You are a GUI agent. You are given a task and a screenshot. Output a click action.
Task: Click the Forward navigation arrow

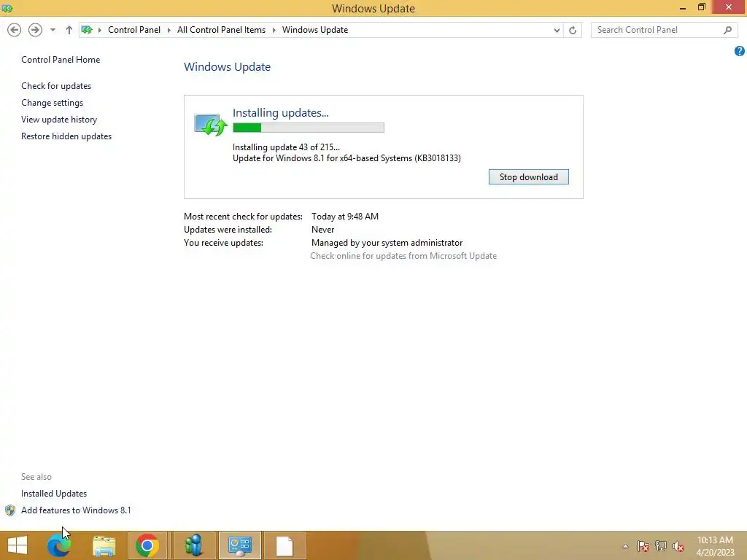[35, 30]
